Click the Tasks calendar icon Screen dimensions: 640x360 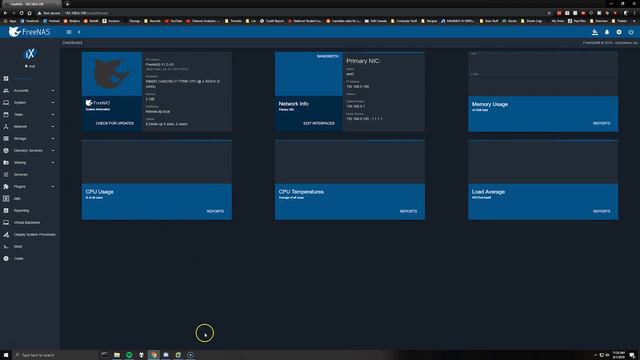6,115
